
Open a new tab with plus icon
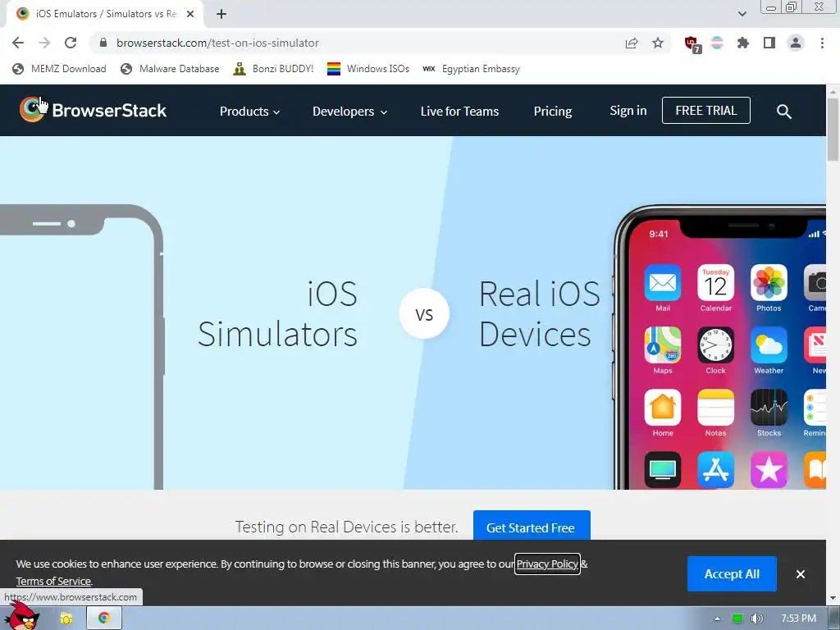[x=221, y=14]
